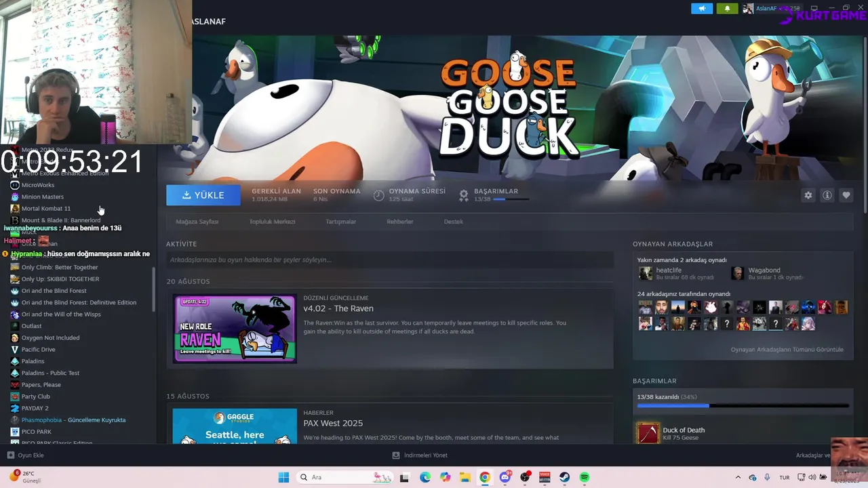This screenshot has width=868, height=488.
Task: Open Microsoft Edge from the taskbar
Action: click(425, 477)
